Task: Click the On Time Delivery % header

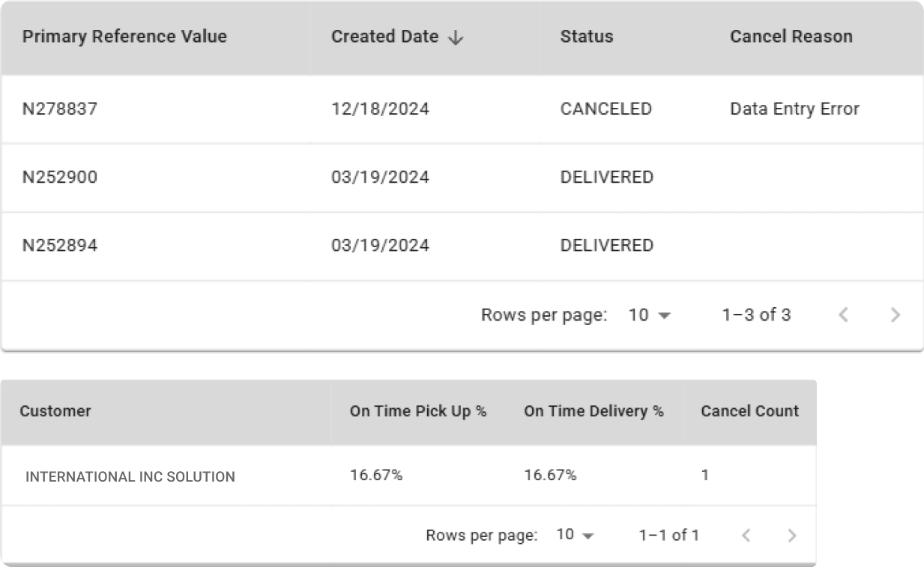Action: [x=594, y=411]
